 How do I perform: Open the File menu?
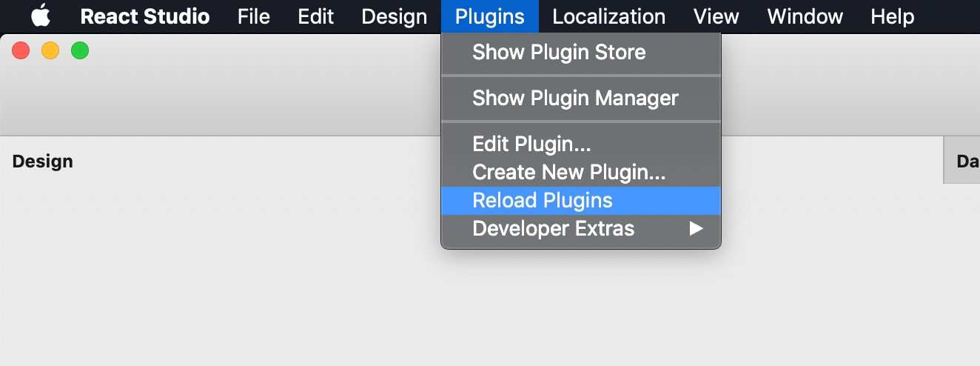tap(253, 16)
